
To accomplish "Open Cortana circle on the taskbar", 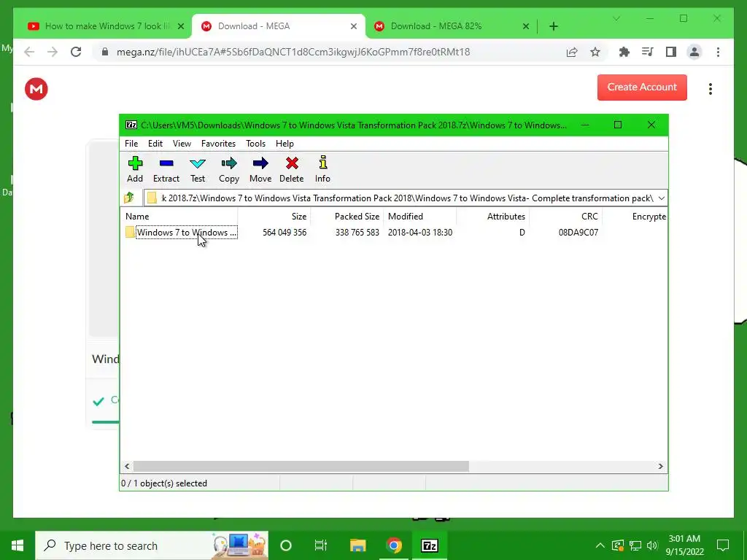I will 286,545.
